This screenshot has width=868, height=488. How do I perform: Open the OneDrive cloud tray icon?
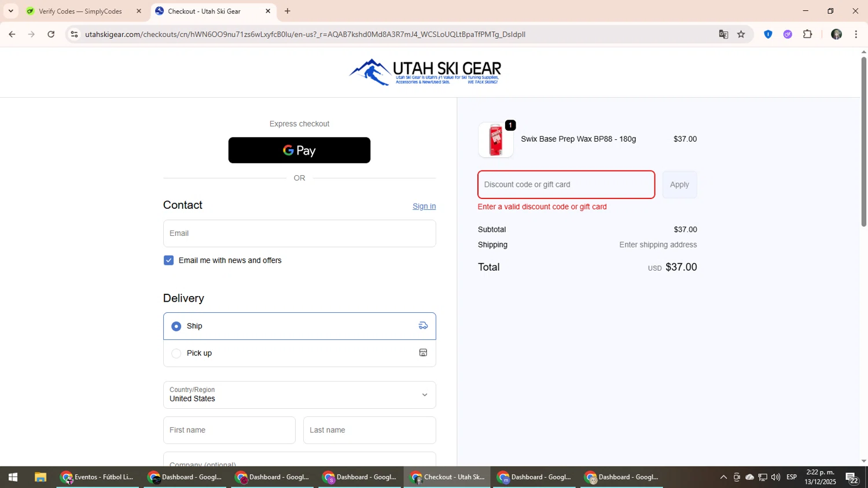point(749,477)
